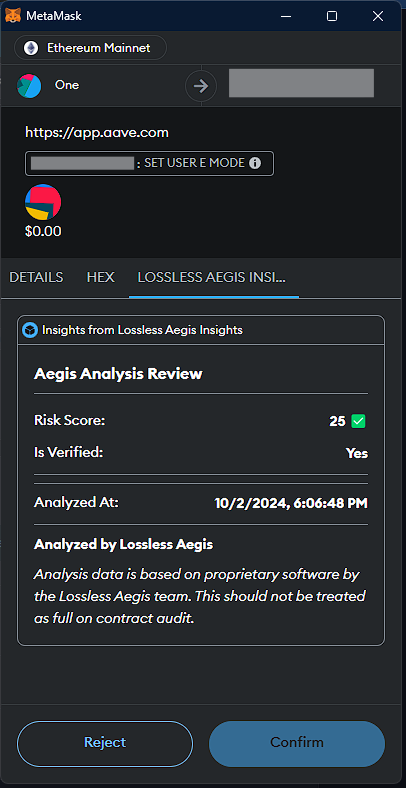Viewport: 406px width, 788px height.
Task: Click the Risk Score value 25
Action: tap(337, 421)
